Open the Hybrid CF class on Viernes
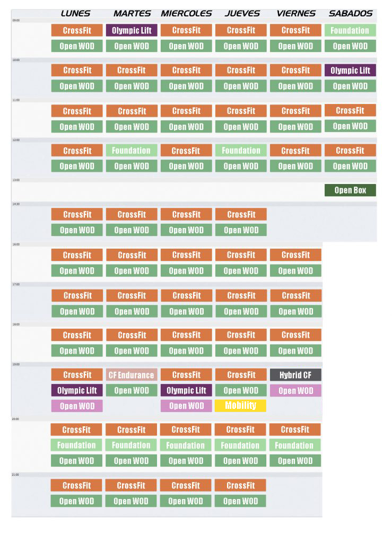Image resolution: width=392 pixels, height=543 pixels. 295,375
